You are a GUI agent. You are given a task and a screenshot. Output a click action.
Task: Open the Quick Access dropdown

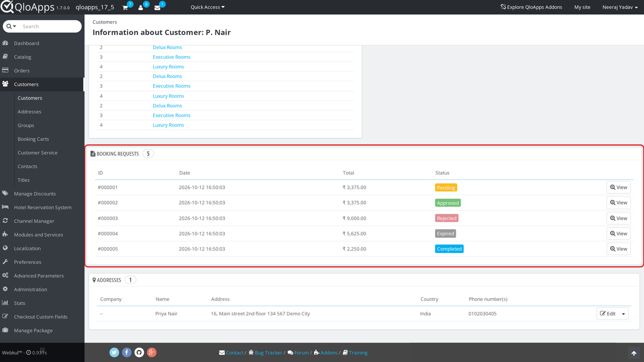pyautogui.click(x=207, y=7)
